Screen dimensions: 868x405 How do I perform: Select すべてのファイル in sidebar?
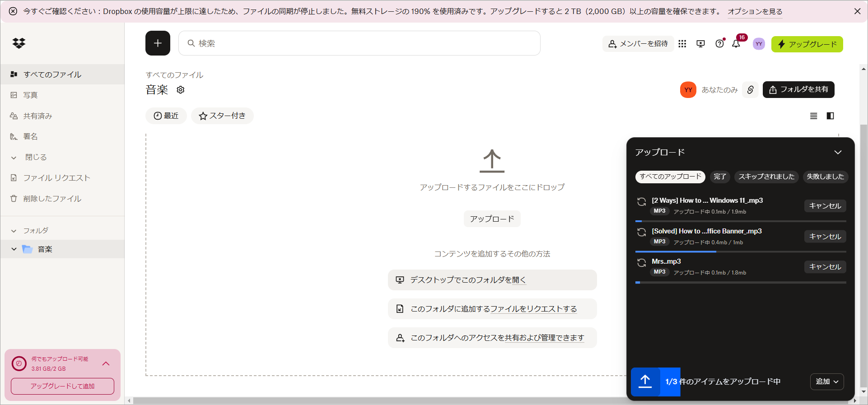pyautogui.click(x=62, y=74)
